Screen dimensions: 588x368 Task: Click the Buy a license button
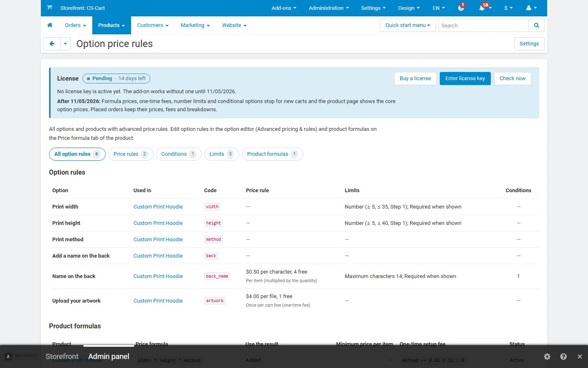tap(415, 79)
